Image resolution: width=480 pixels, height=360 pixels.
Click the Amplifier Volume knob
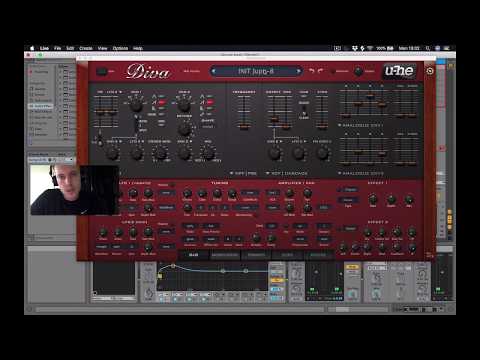tap(290, 193)
